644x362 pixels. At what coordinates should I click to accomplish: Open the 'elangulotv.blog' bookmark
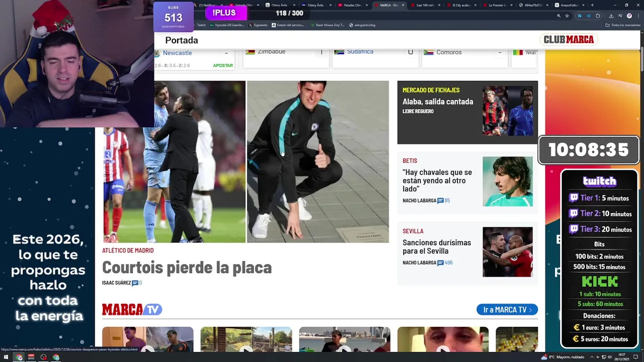(362, 25)
